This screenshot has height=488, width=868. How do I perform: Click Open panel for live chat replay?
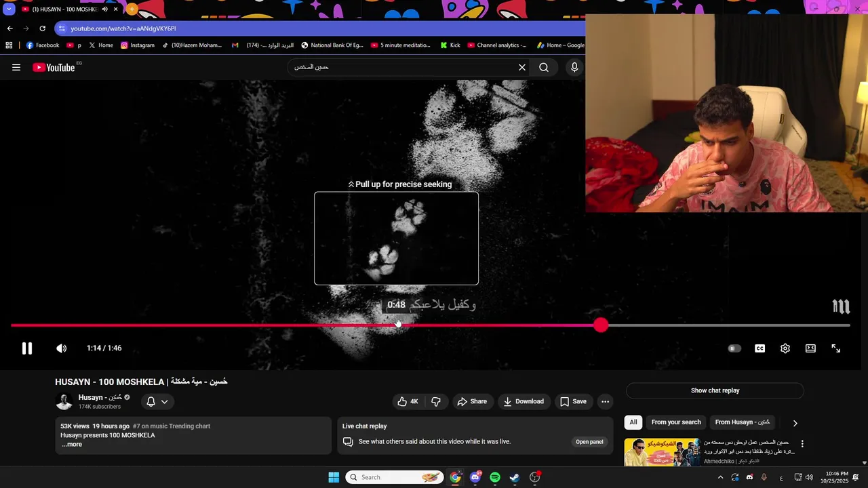pyautogui.click(x=589, y=442)
